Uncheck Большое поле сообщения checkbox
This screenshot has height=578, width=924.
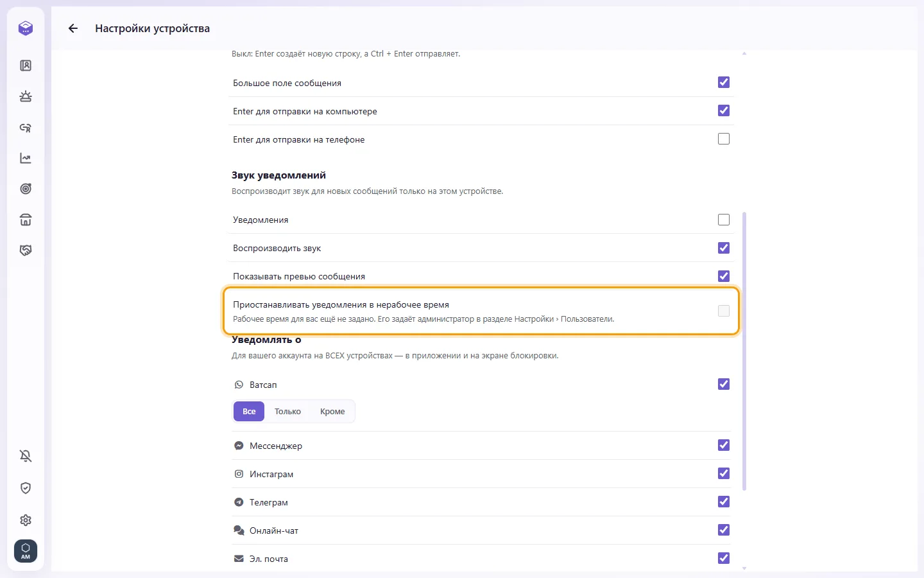(x=724, y=82)
